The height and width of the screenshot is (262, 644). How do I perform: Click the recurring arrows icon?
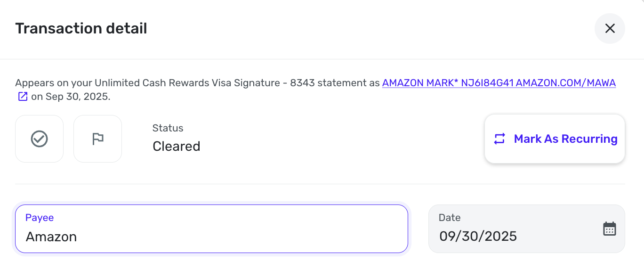coord(499,139)
